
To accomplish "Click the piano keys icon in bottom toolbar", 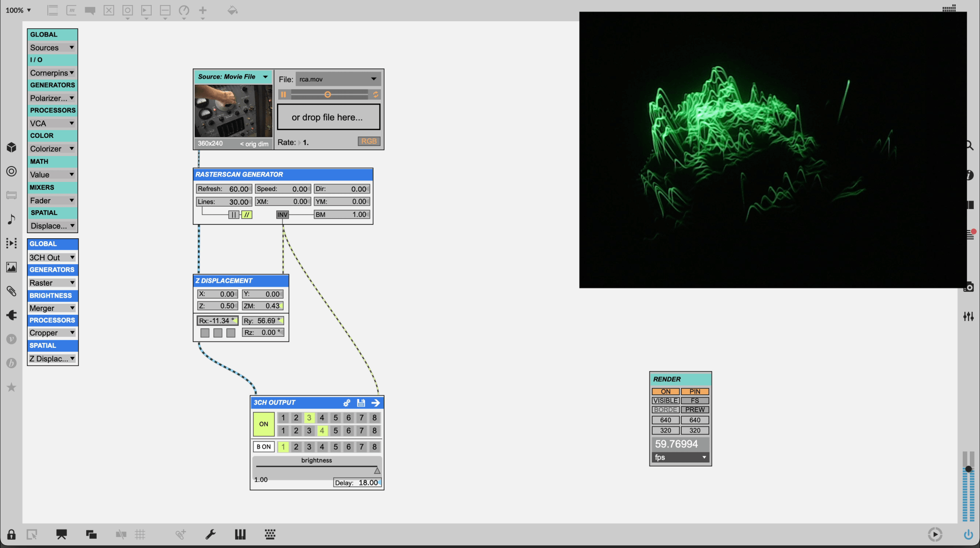I will (240, 535).
